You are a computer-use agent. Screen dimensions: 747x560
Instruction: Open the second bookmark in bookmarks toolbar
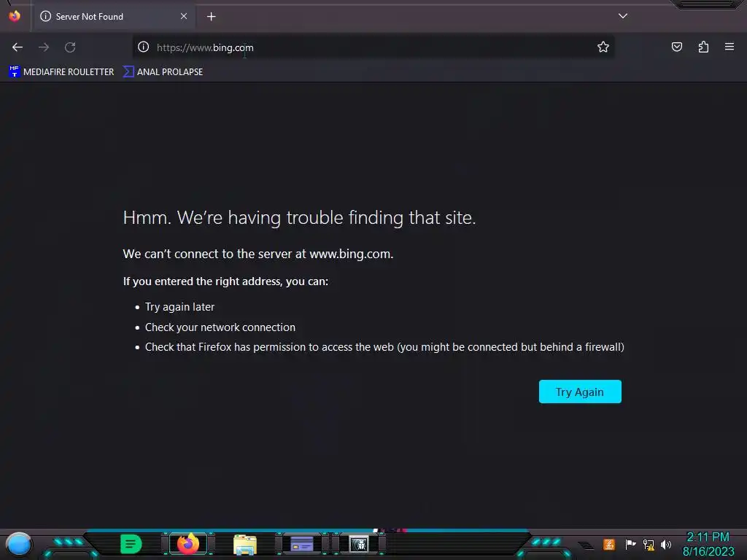pos(163,72)
